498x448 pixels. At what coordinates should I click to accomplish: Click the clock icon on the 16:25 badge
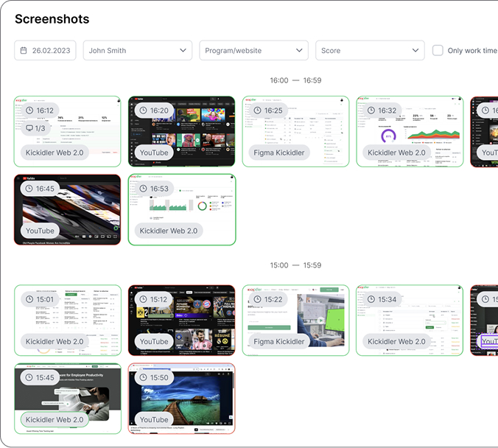(257, 111)
